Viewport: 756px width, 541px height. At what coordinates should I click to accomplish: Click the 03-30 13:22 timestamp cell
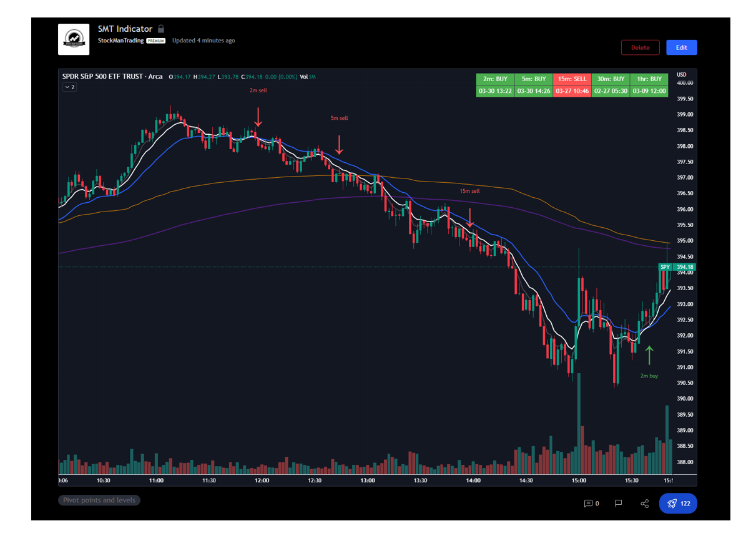(495, 90)
